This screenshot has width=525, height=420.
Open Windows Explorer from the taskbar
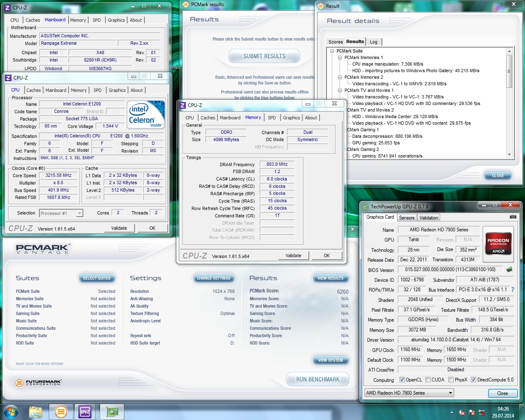(36, 412)
